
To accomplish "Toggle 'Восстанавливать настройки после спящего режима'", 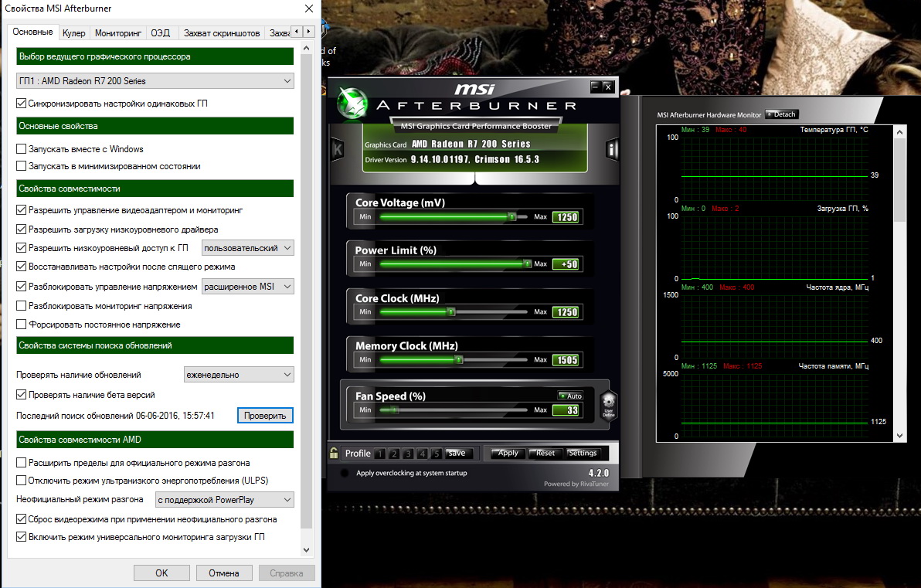I will point(21,267).
